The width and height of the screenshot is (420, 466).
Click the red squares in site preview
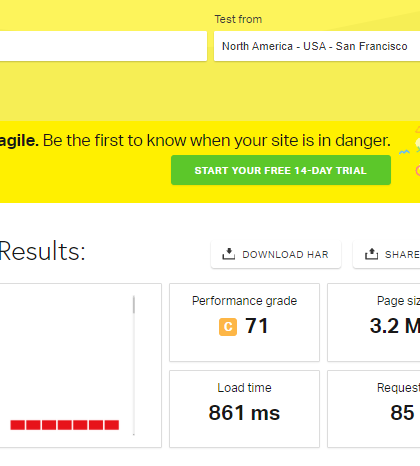click(x=65, y=425)
